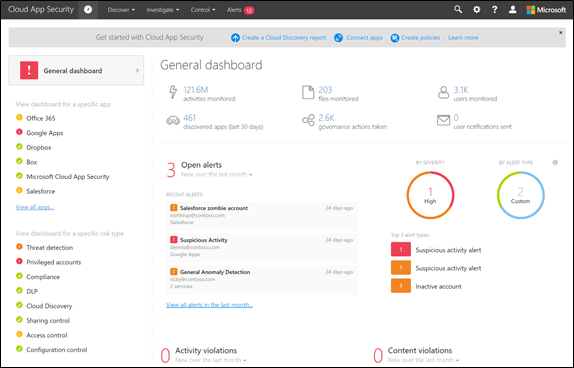Click the 121.6M activities monitored value

(x=196, y=90)
